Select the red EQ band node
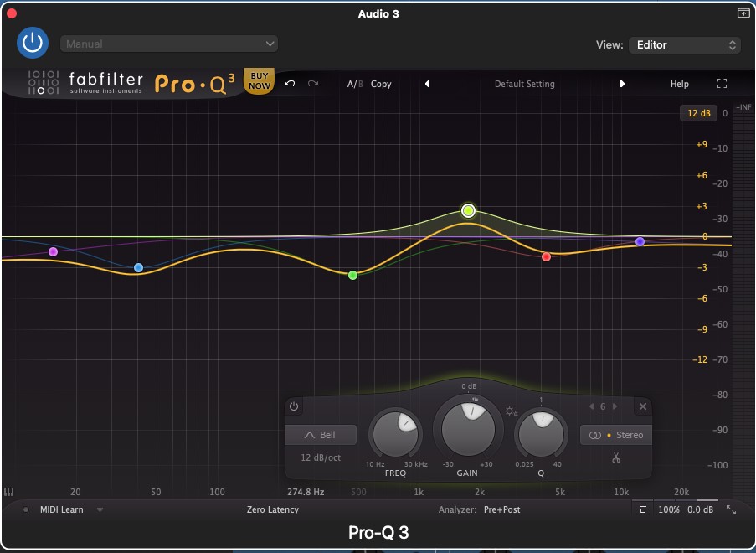The width and height of the screenshot is (756, 553). [x=546, y=256]
